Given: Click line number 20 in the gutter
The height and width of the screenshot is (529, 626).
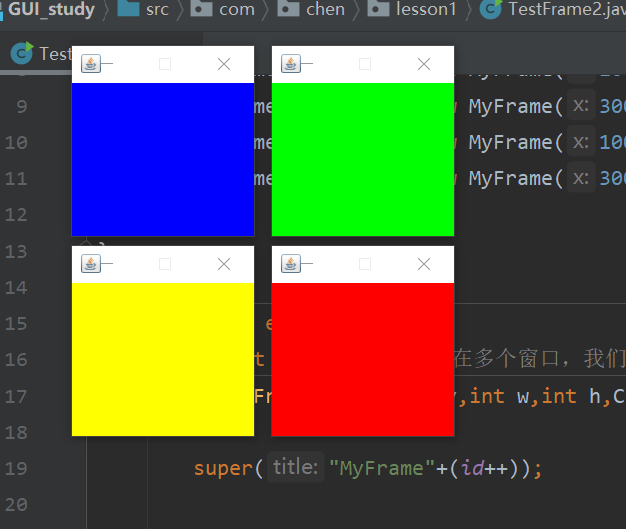Looking at the screenshot, I should pos(16,505).
